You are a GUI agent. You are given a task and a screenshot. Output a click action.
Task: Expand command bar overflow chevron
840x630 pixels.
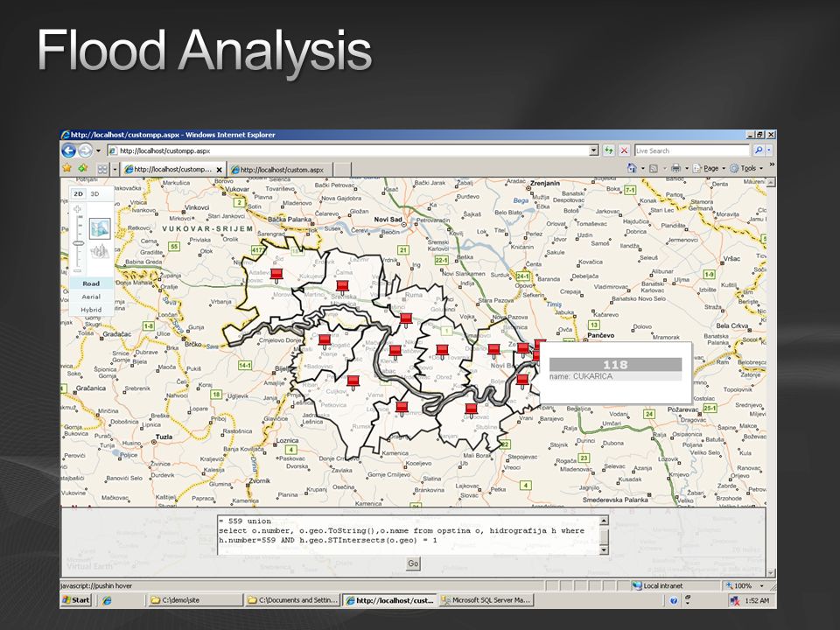pyautogui.click(x=772, y=165)
